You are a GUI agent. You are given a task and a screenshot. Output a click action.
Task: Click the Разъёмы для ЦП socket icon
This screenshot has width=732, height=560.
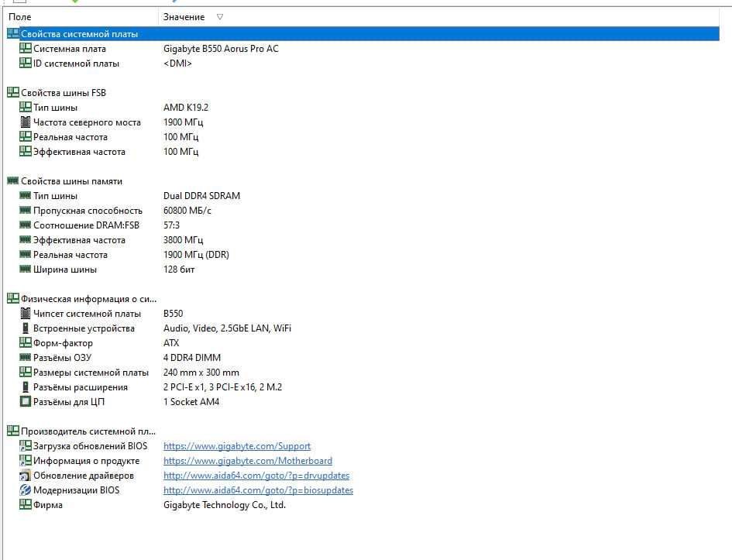pos(26,401)
